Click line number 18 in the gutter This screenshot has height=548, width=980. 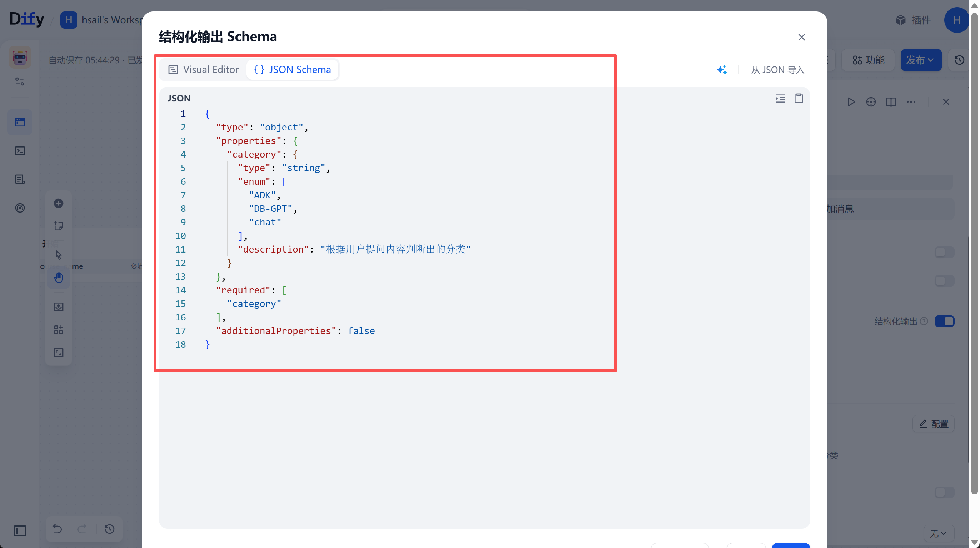point(180,344)
